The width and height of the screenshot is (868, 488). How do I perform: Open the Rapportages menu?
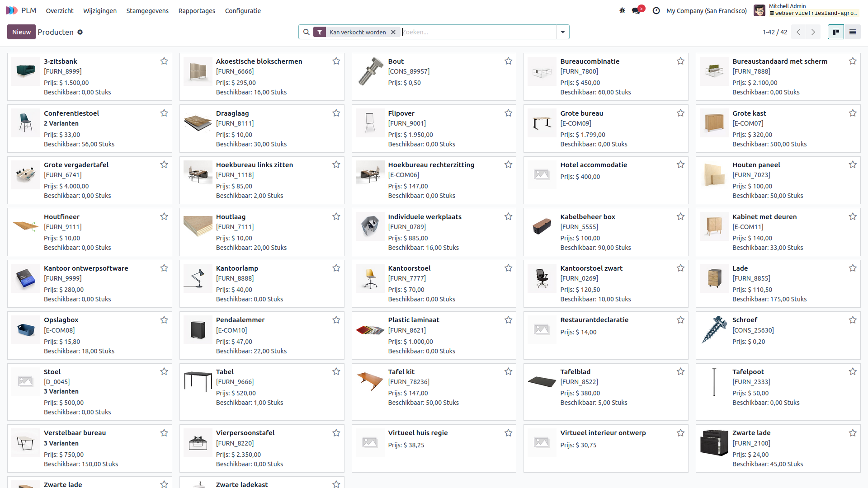coord(197,10)
